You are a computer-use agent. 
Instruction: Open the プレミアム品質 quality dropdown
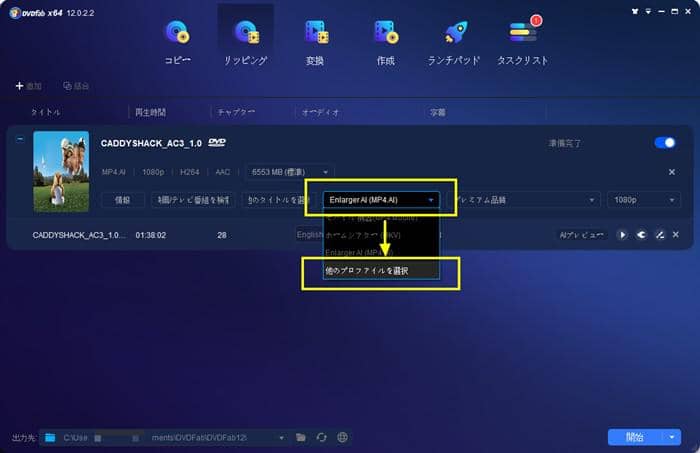524,200
